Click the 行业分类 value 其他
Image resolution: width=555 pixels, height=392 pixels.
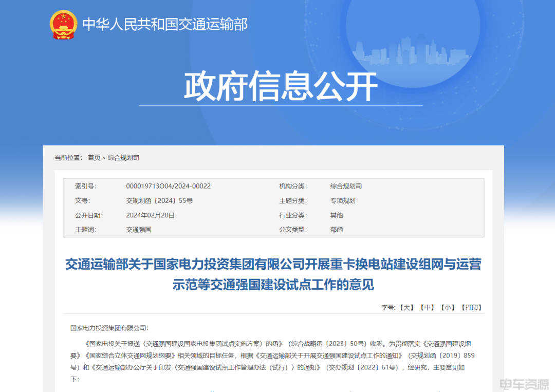pyautogui.click(x=336, y=215)
